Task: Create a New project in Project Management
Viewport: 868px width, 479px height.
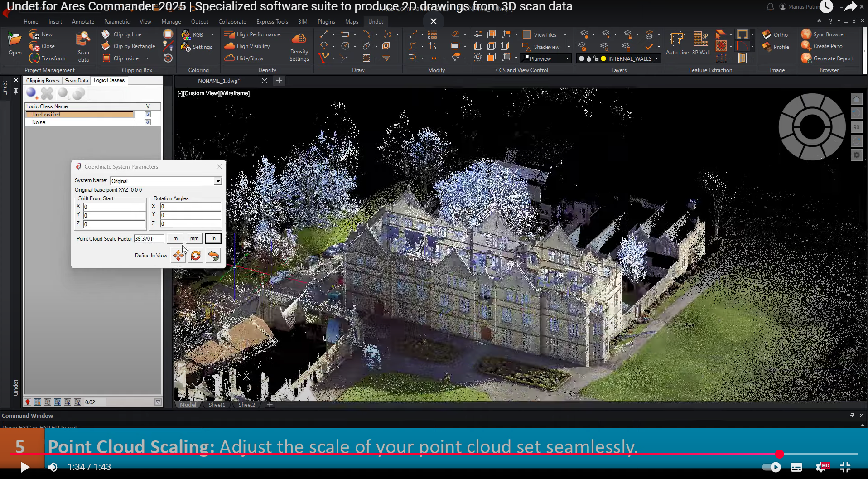Action: point(41,34)
